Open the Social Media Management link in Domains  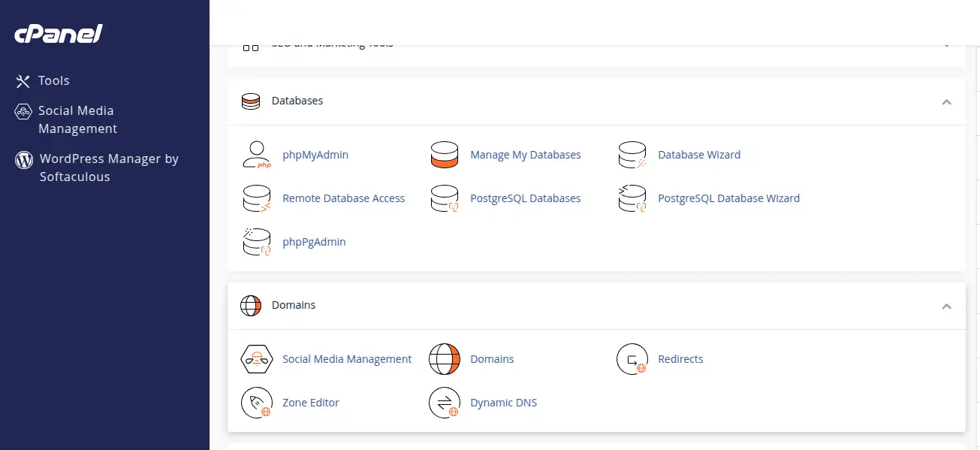[x=347, y=359]
